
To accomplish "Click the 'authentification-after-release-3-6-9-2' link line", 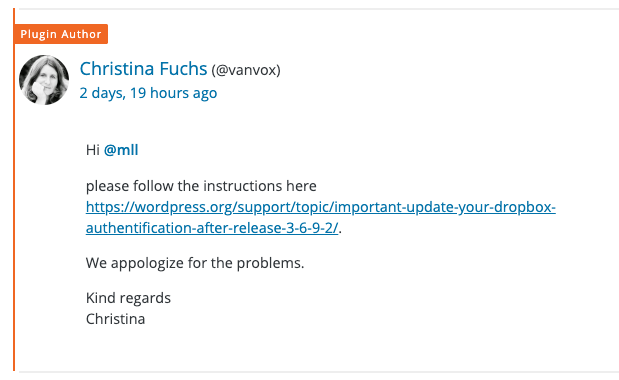I will point(212,228).
